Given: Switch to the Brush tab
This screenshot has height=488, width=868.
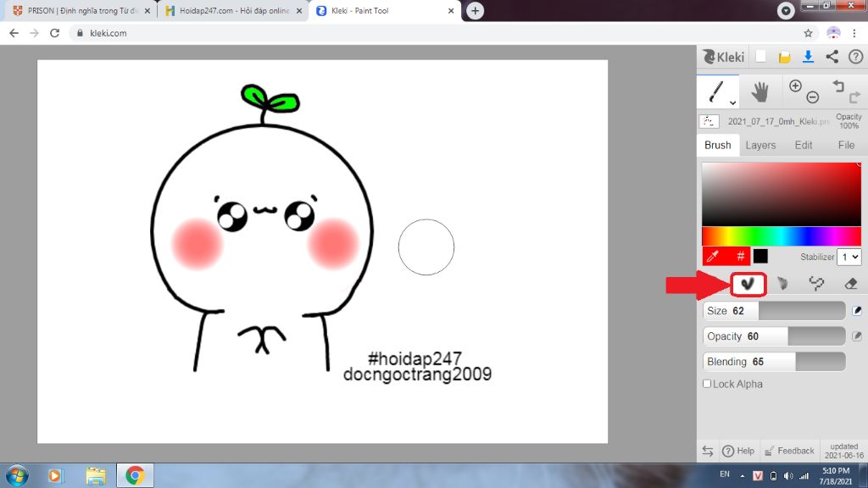Looking at the screenshot, I should click(x=717, y=145).
